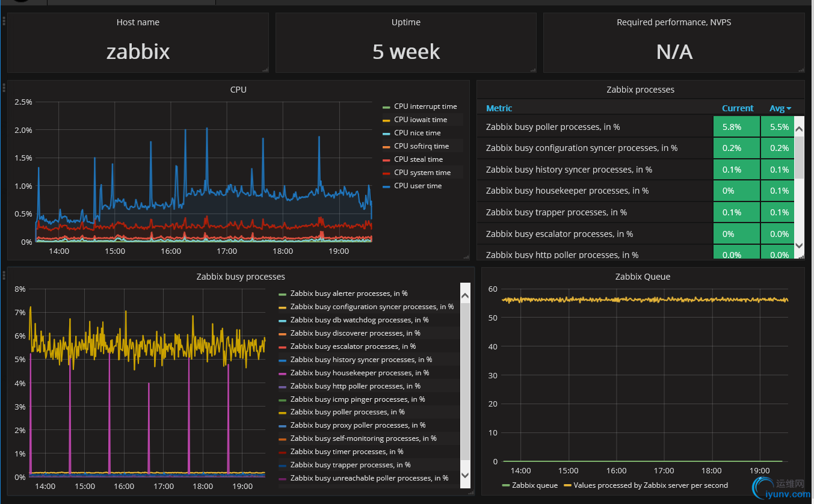The width and height of the screenshot is (814, 504).
Task: Sort table by the Metric column header
Action: point(499,108)
